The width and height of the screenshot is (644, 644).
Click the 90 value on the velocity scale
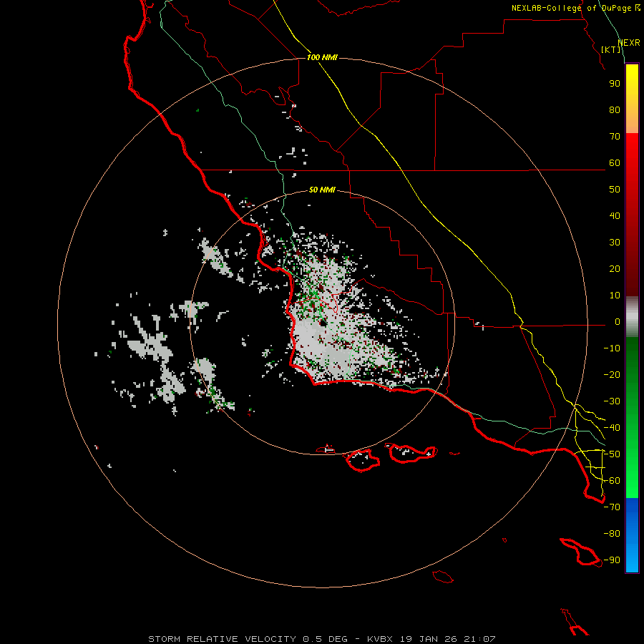[615, 84]
